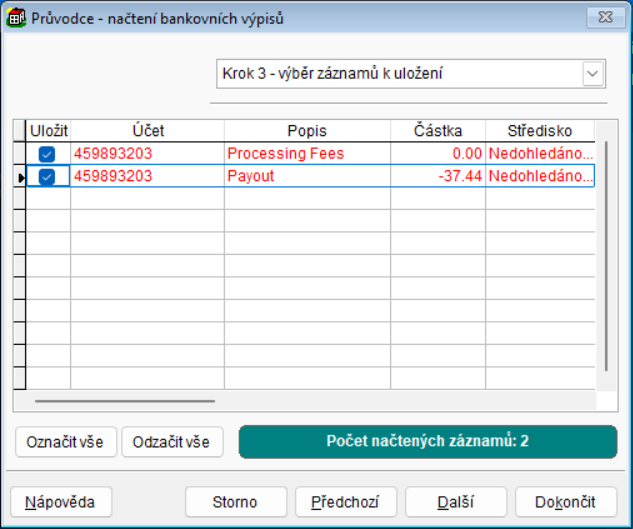Uncheck Uložit checkbox for Payout row
This screenshot has width=633, height=529.
(47, 176)
